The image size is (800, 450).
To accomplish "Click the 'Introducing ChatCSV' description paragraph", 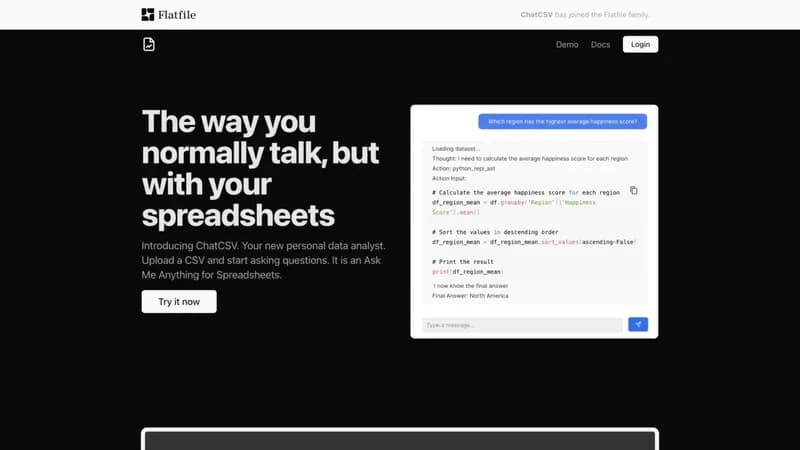I will coord(264,260).
